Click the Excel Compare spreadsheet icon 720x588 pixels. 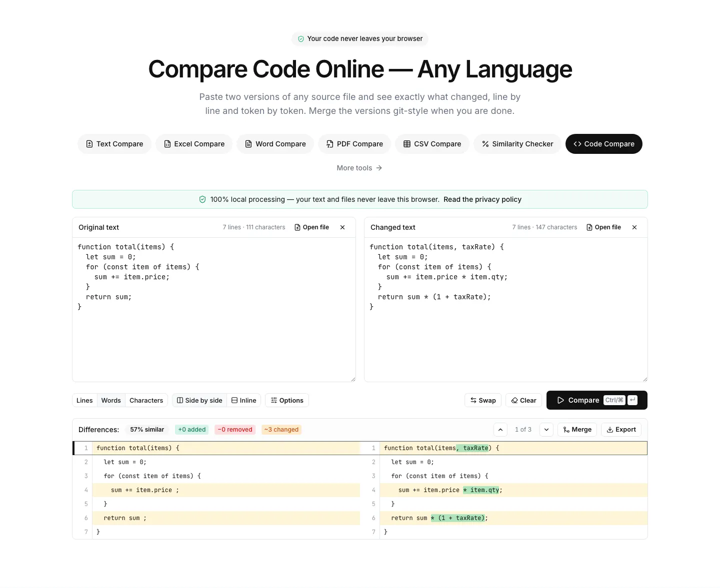(x=167, y=144)
